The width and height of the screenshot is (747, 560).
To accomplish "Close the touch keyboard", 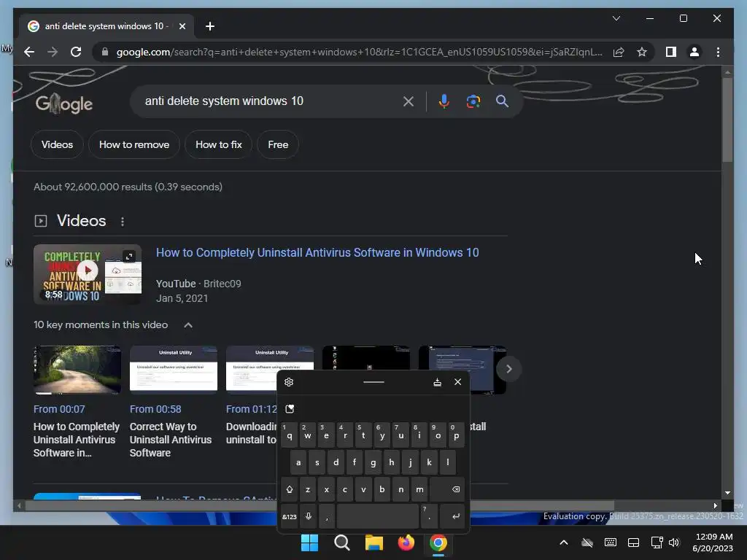I will (x=458, y=382).
